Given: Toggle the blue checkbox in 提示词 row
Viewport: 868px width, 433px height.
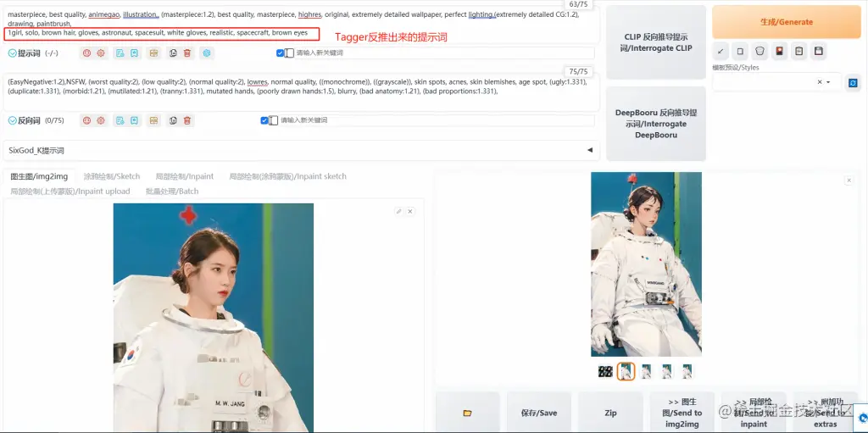Looking at the screenshot, I should point(280,53).
